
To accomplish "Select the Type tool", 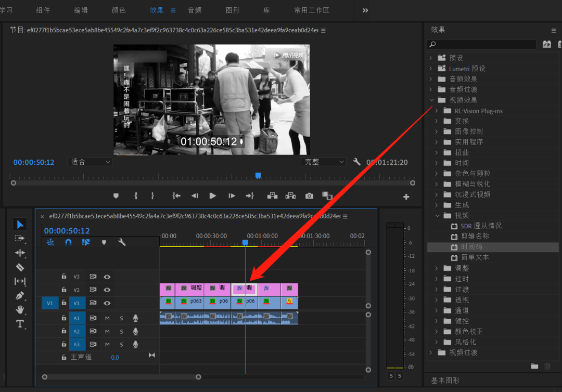I will (x=20, y=324).
